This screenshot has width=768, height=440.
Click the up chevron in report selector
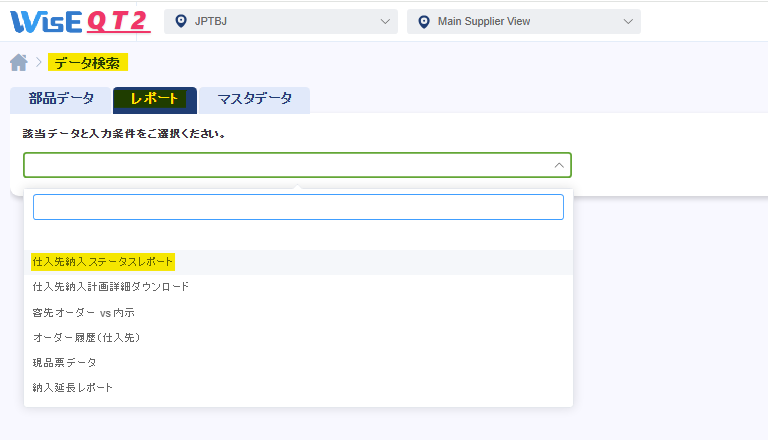[559, 165]
